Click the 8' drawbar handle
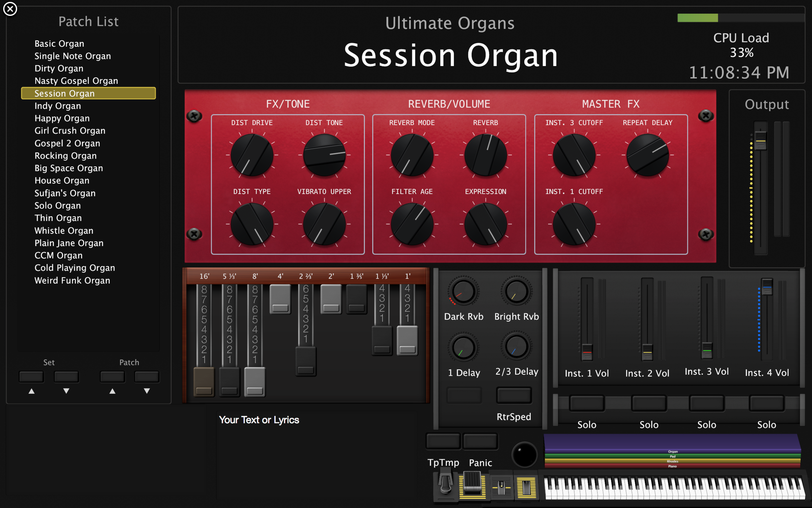The width and height of the screenshot is (812, 508). click(255, 382)
